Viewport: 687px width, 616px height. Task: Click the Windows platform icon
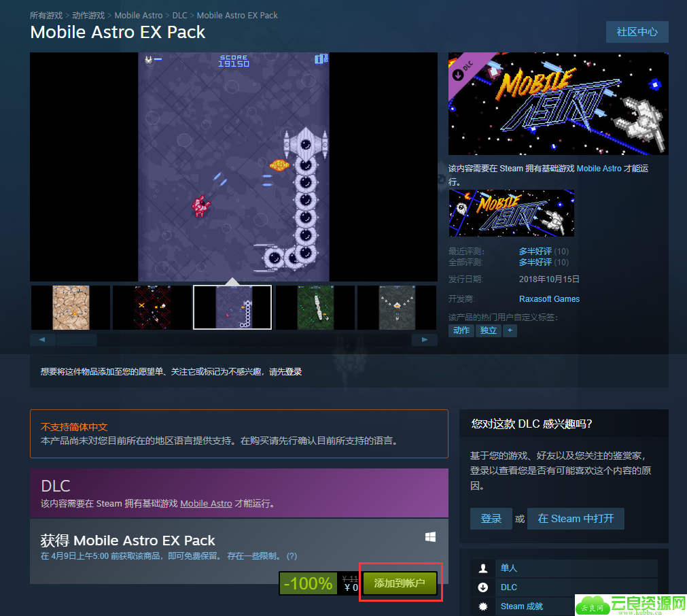click(430, 537)
